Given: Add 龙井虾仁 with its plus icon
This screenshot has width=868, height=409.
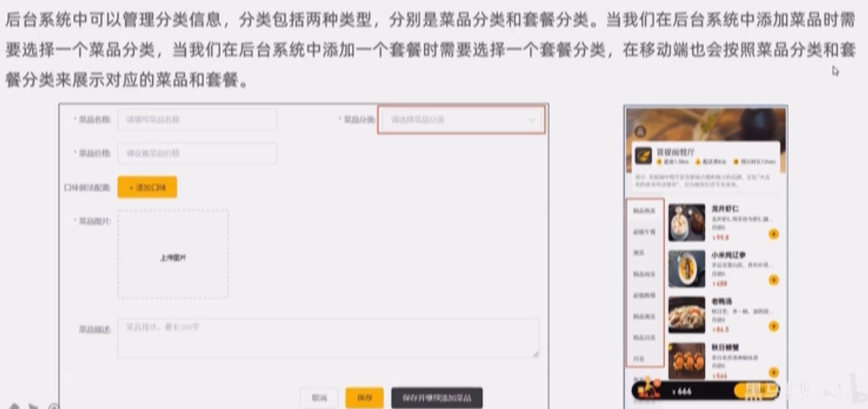Looking at the screenshot, I should click(773, 234).
